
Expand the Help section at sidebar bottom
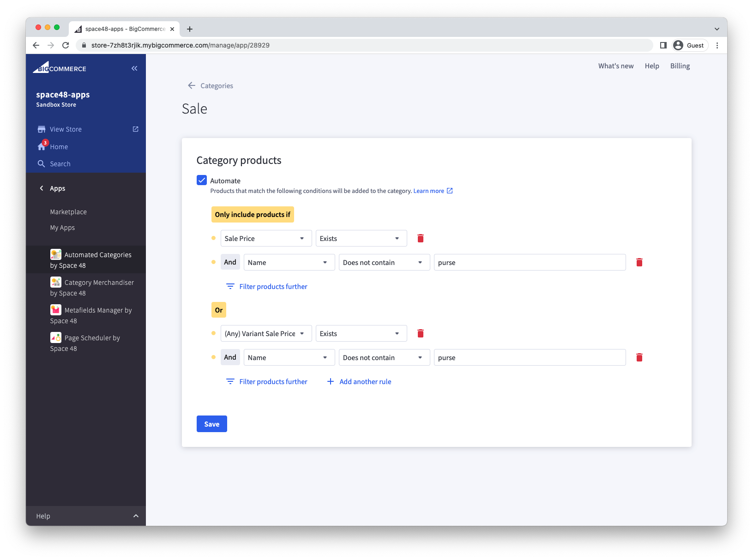pyautogui.click(x=86, y=516)
